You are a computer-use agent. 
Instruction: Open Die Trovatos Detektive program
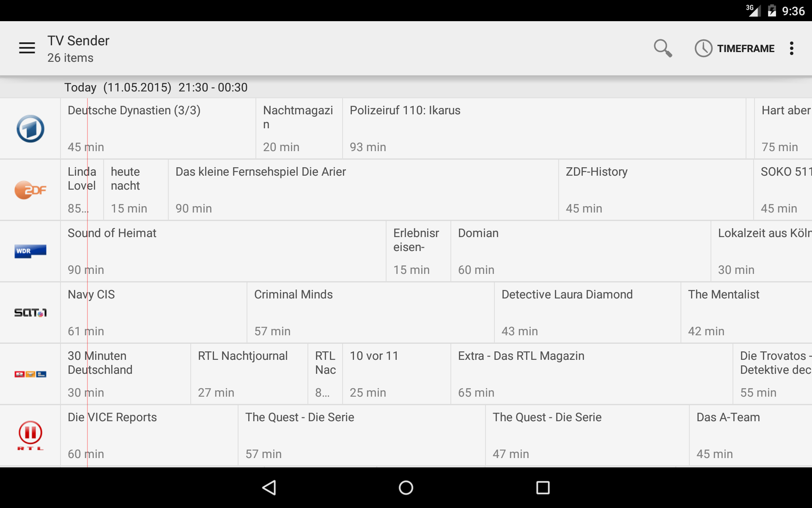click(773, 374)
